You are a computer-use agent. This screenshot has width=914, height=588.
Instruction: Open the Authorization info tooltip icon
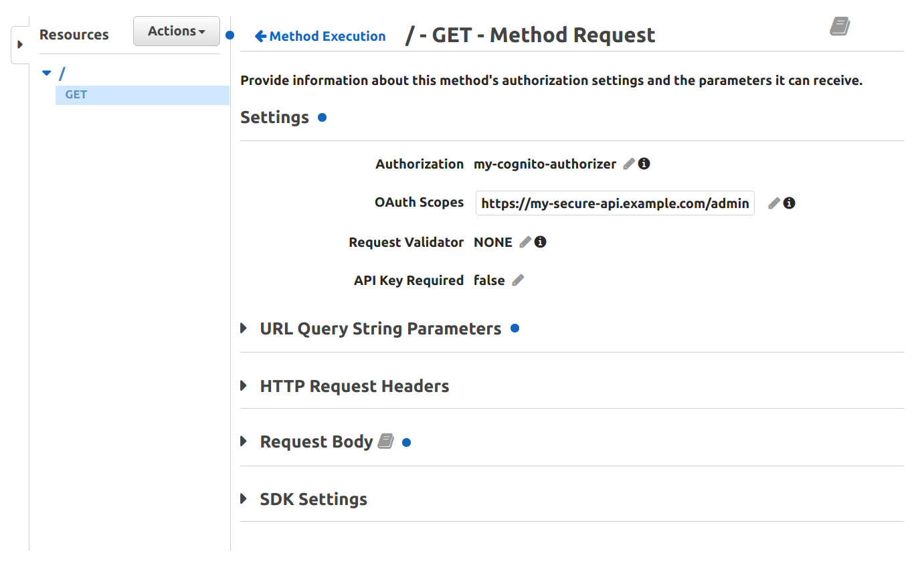click(x=644, y=163)
